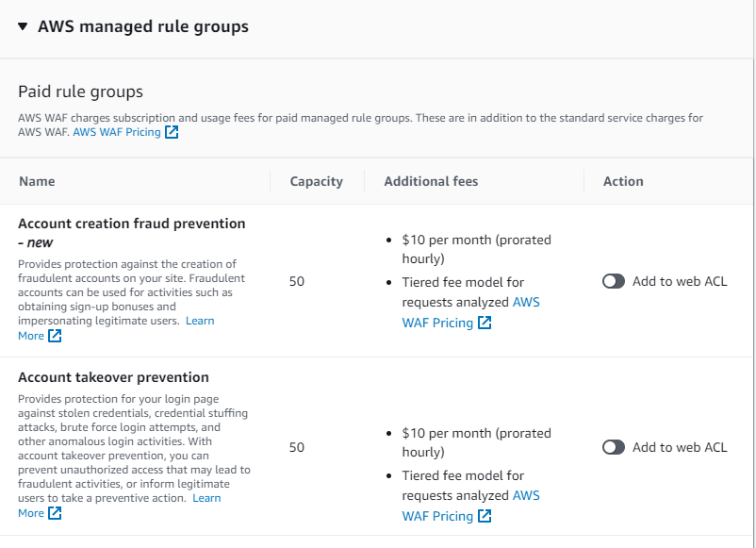
Task: Open Learn More link for Account takeover prevention
Action: pos(206,498)
